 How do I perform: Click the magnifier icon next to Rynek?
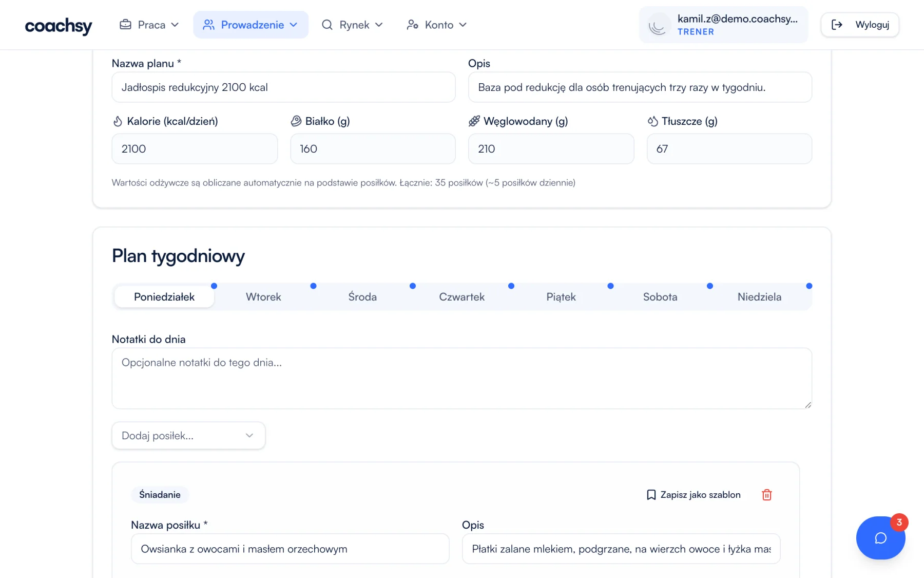click(x=327, y=25)
